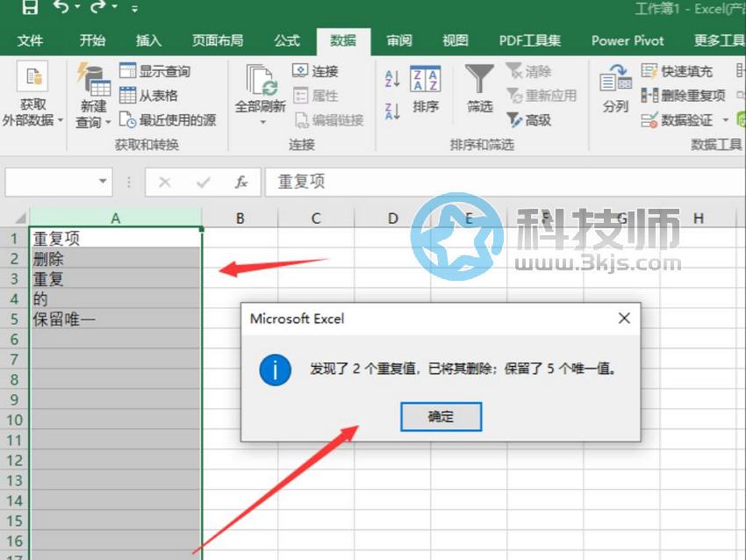Expand the 全部刷新 dropdown arrow

262,123
